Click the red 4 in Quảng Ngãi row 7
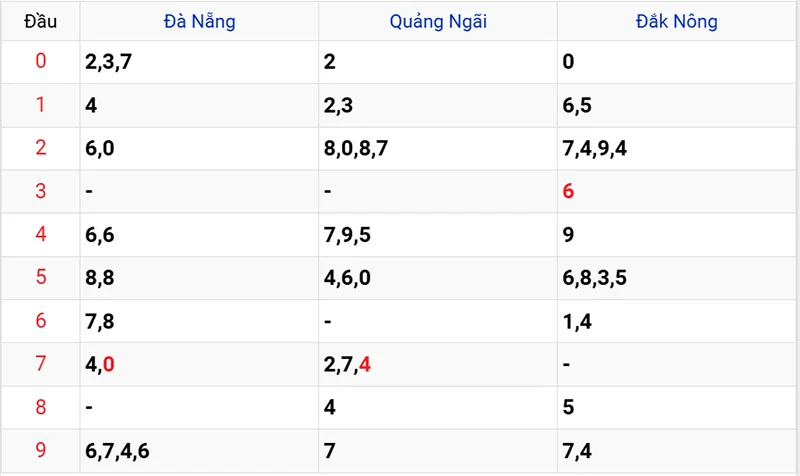The height and width of the screenshot is (476, 800). 365,364
